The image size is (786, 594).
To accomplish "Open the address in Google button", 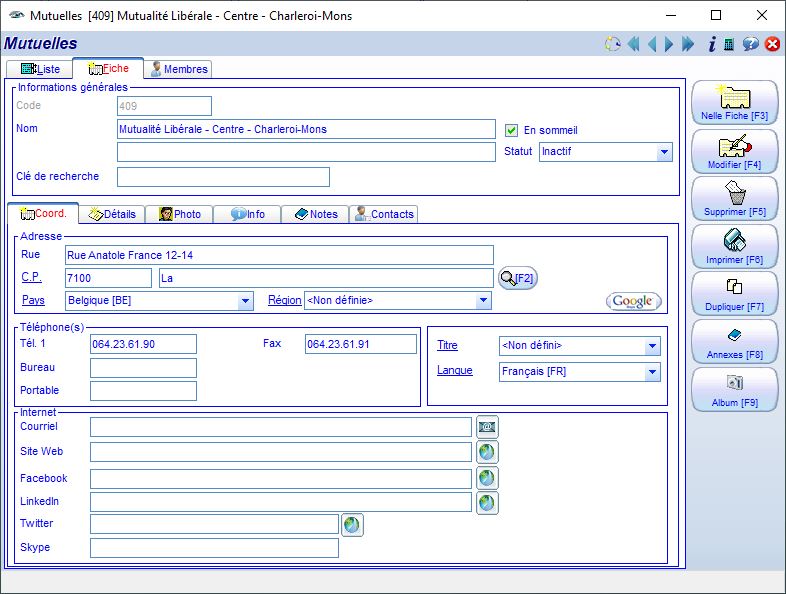I will (634, 301).
